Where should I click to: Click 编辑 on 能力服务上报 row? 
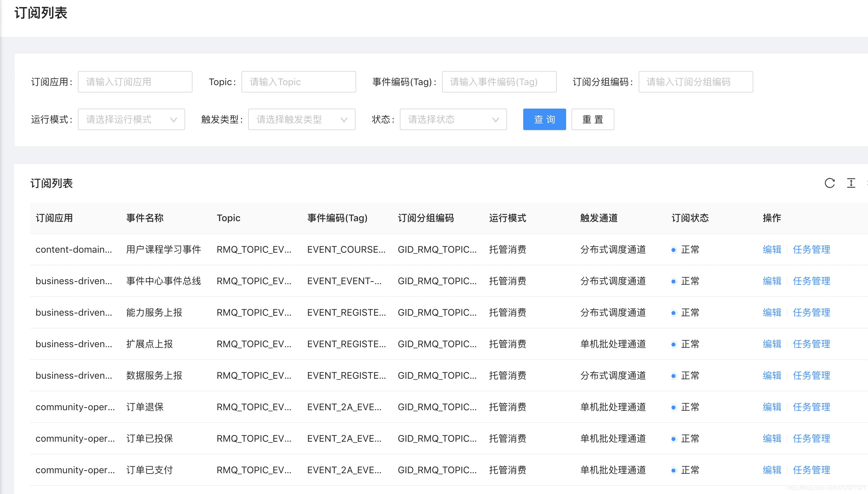[772, 313]
